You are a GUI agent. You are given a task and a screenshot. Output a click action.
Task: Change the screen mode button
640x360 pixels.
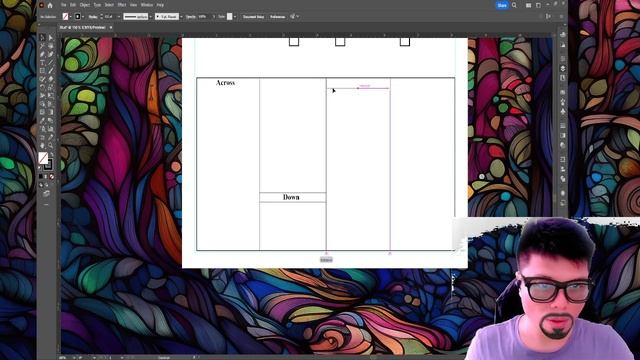click(x=46, y=193)
